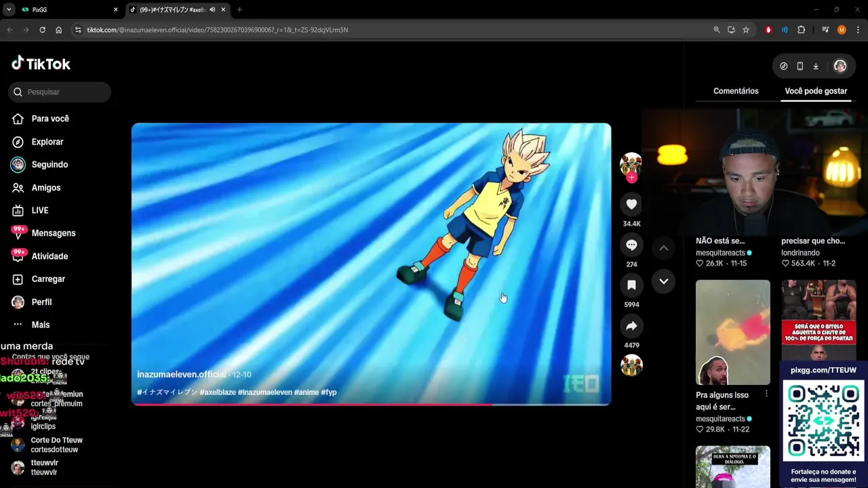Open more options for Pra alguns isso video

pyautogui.click(x=766, y=394)
